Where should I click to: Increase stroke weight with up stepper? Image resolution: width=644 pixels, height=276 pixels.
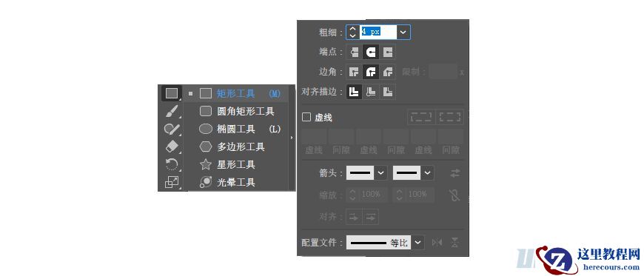[x=353, y=29]
